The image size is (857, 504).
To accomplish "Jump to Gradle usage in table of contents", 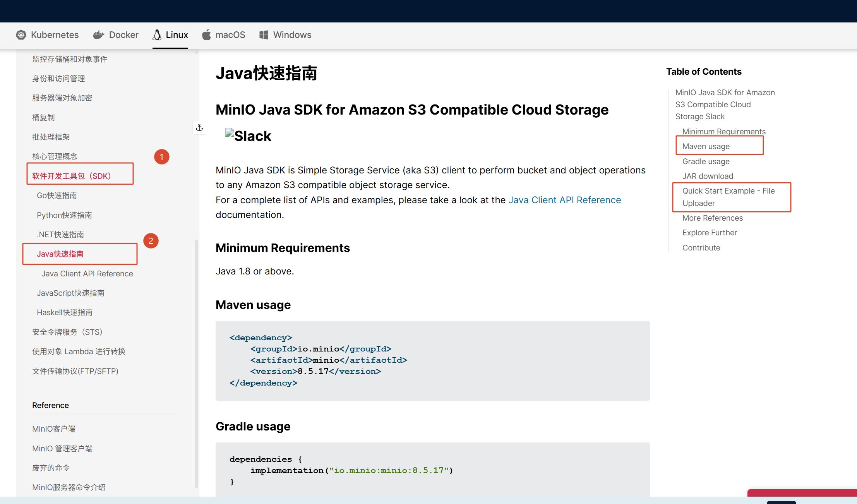I will 706,161.
